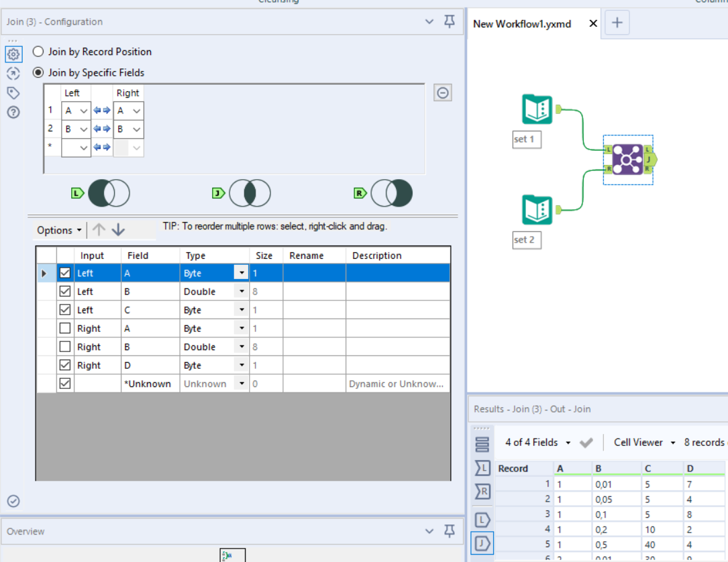This screenshot has height=562, width=728.
Task: Remove join field row with minus button
Action: pyautogui.click(x=442, y=93)
